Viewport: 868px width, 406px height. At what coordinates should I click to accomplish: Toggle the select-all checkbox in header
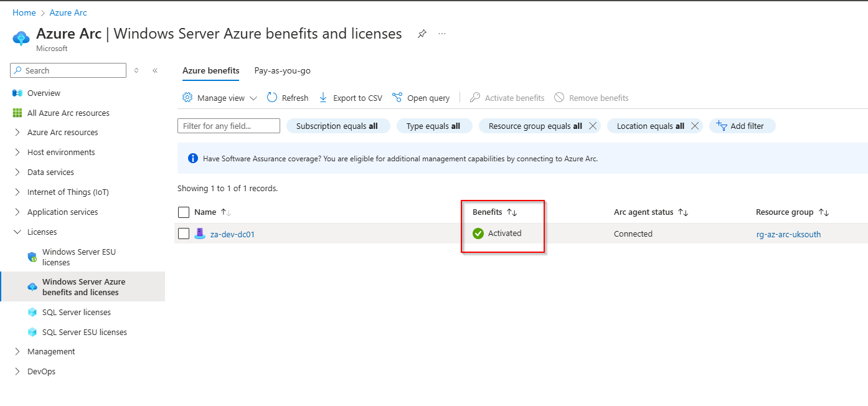click(x=184, y=212)
